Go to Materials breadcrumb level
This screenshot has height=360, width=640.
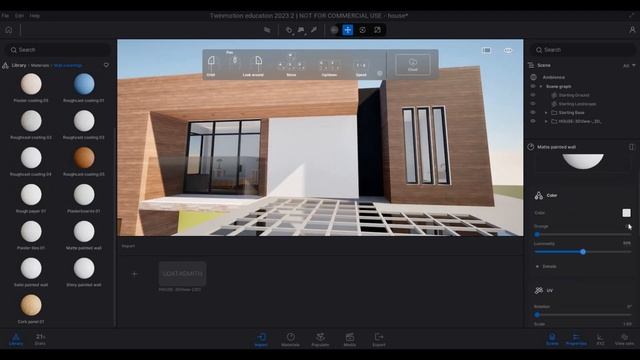tap(40, 65)
